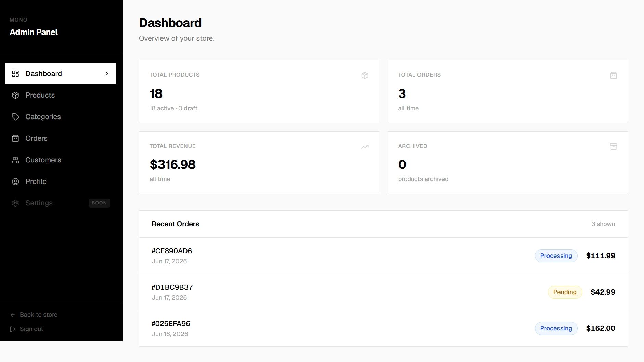Screen dimensions: 644x362
Task: Click the $42.99 order amount
Action: coord(603,292)
